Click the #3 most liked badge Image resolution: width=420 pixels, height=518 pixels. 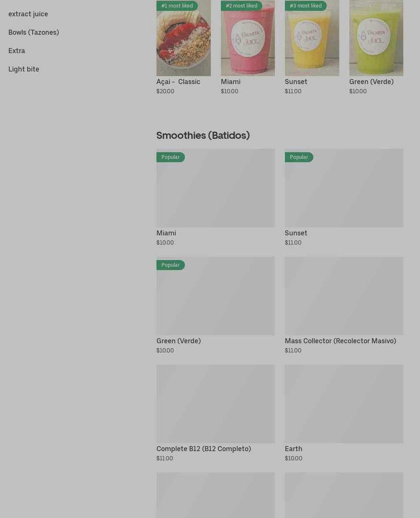coord(306,5)
